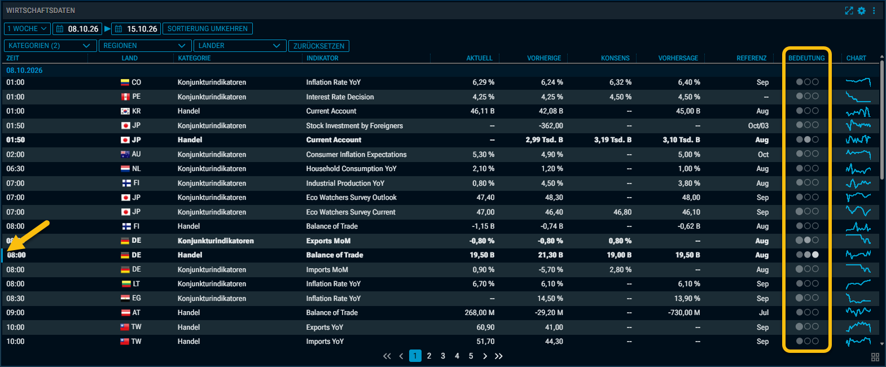Image resolution: width=886 pixels, height=367 pixels.
Task: Click the 08.10.2026 date group header
Action: click(x=25, y=71)
